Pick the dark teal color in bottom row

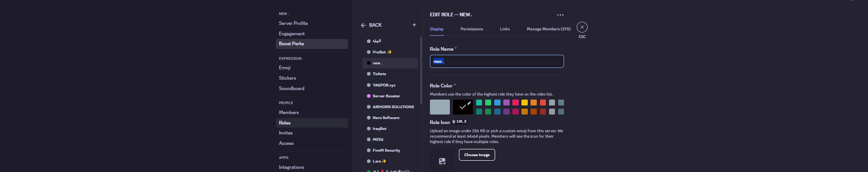(x=479, y=111)
